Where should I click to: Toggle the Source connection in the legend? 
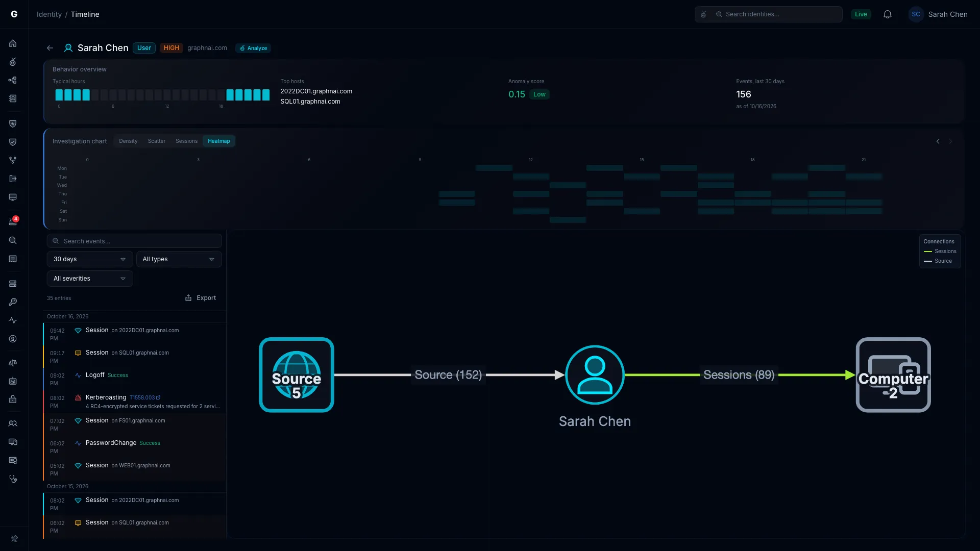pyautogui.click(x=938, y=261)
